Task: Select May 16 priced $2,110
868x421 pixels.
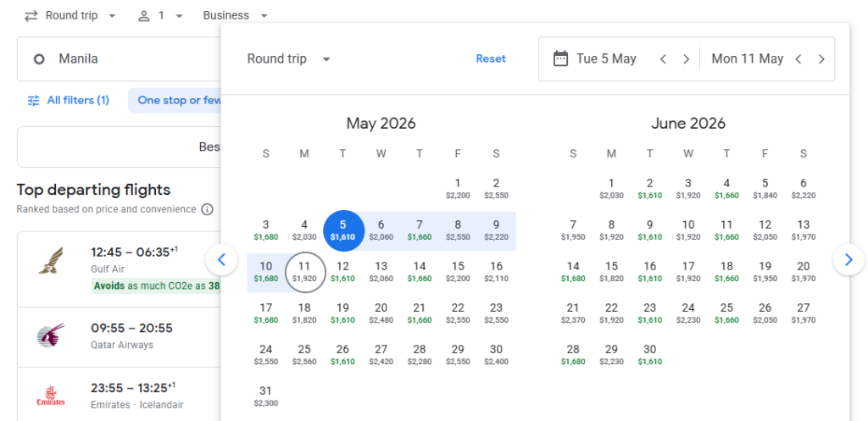Action: 496,272
